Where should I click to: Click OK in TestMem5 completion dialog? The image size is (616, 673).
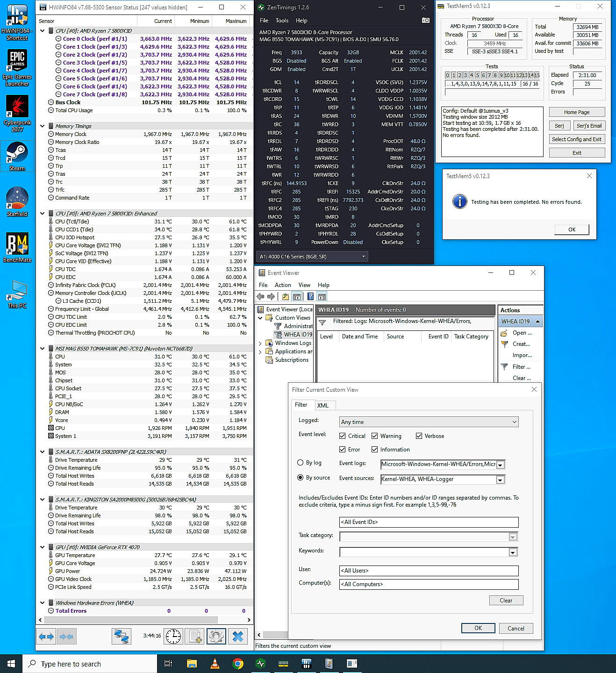pos(572,229)
